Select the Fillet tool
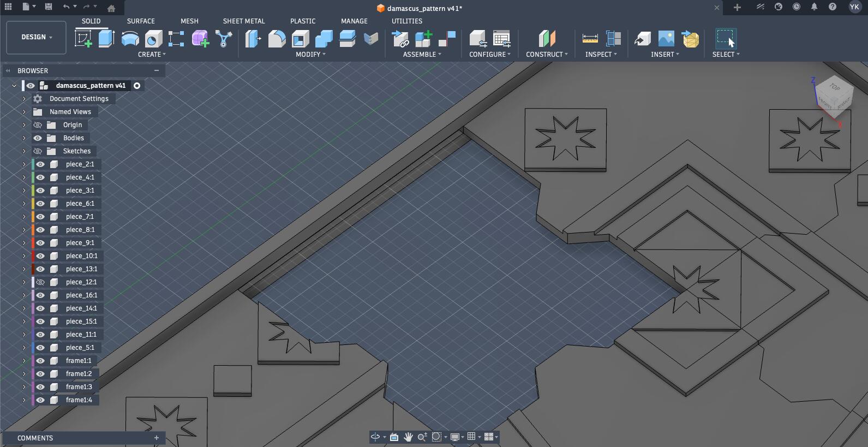The height and width of the screenshot is (447, 868). pos(277,39)
